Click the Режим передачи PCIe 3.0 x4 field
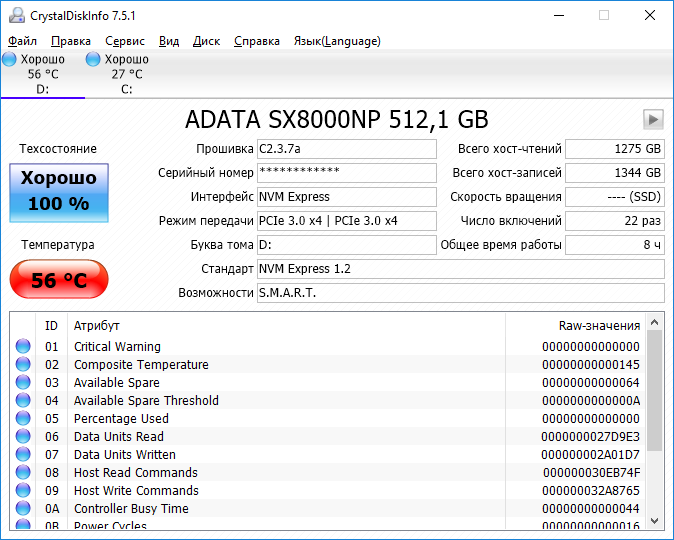 click(x=346, y=221)
